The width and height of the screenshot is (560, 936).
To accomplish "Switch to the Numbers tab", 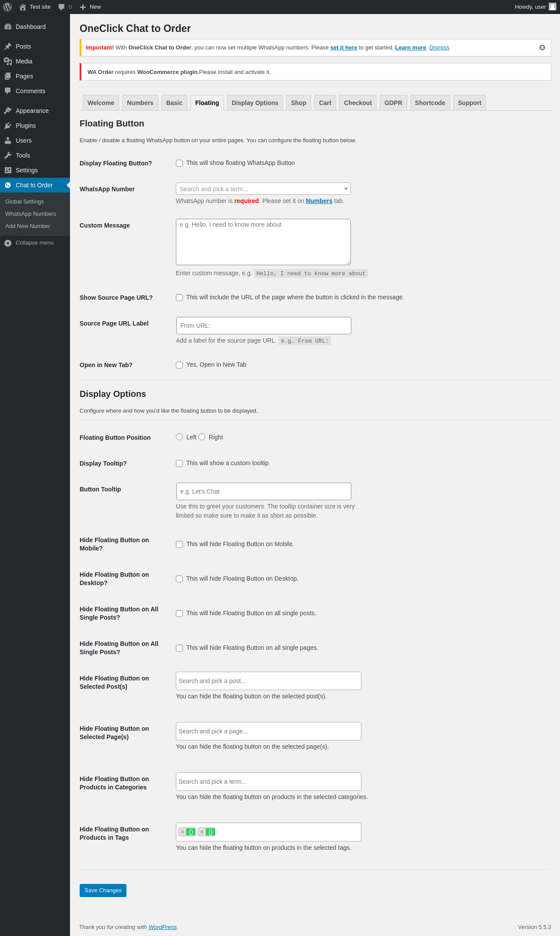I will tap(140, 103).
